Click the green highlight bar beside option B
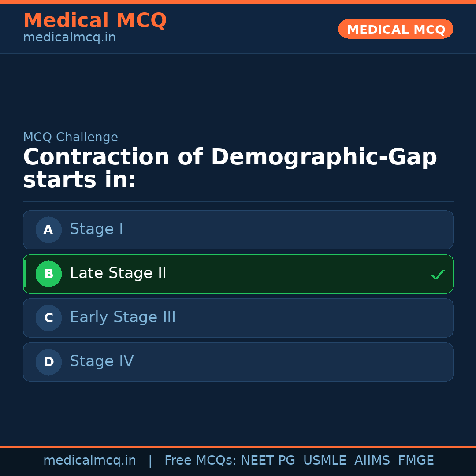The image size is (476, 476). pyautogui.click(x=25, y=274)
